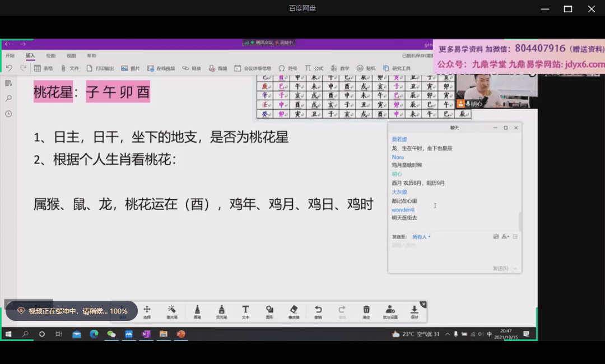Close the annotation toolbar
This screenshot has width=605, height=364.
coord(424,304)
